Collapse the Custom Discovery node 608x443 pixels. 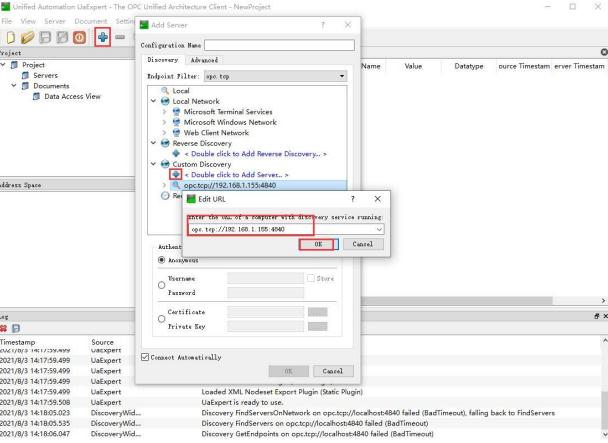click(154, 164)
